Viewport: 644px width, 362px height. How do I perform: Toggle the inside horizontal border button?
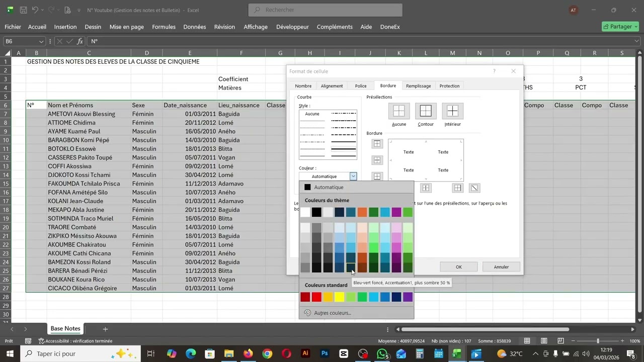click(377, 160)
